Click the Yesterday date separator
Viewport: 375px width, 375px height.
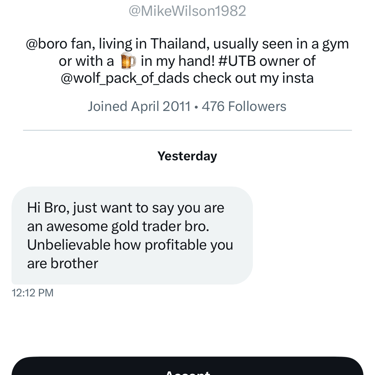click(x=187, y=156)
